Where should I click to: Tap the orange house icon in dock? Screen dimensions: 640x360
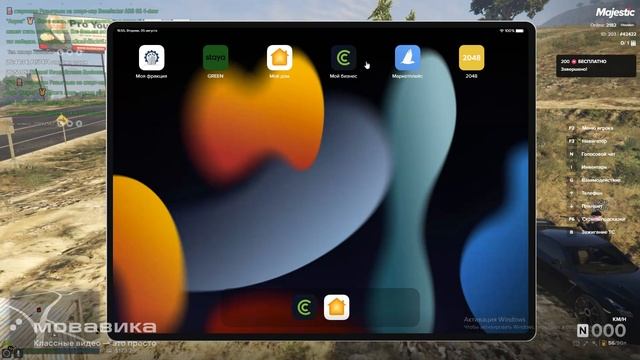click(x=337, y=307)
